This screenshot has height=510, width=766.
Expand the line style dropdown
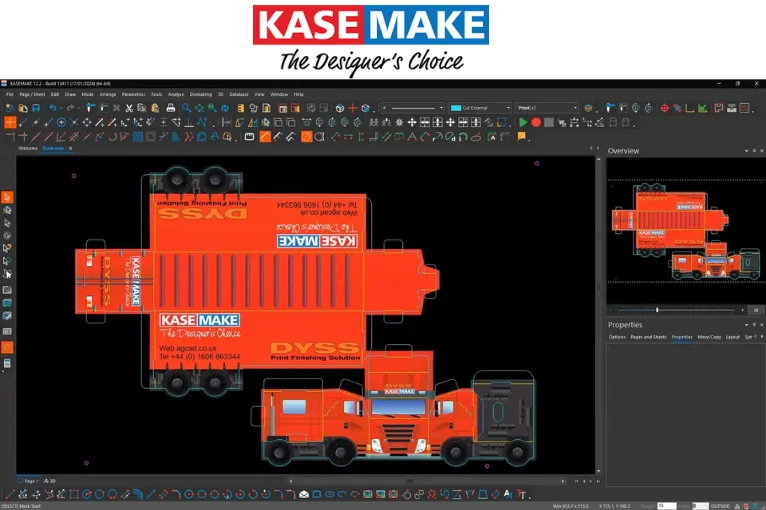point(439,108)
